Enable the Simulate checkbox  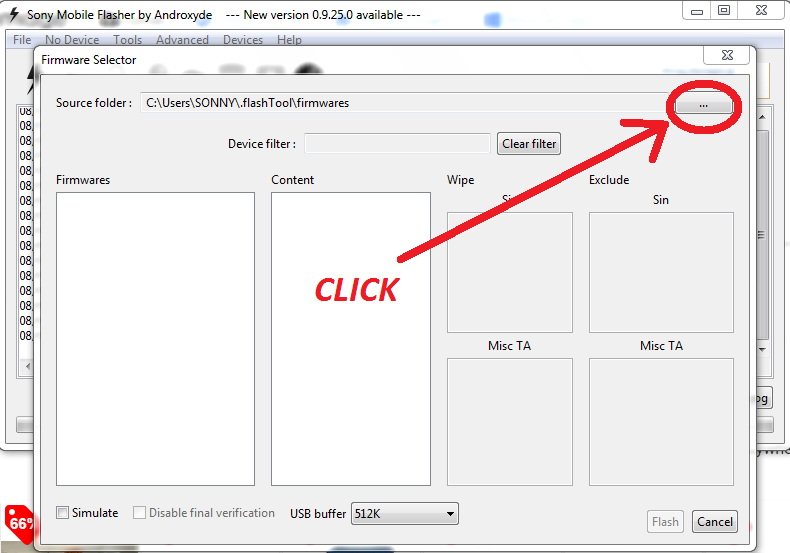(62, 513)
